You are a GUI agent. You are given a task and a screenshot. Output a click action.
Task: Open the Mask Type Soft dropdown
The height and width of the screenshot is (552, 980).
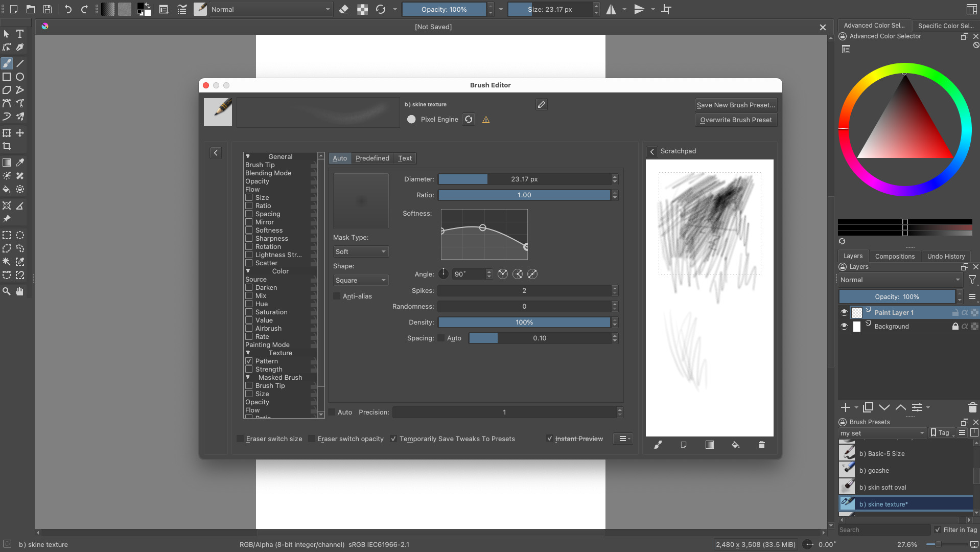(x=361, y=252)
